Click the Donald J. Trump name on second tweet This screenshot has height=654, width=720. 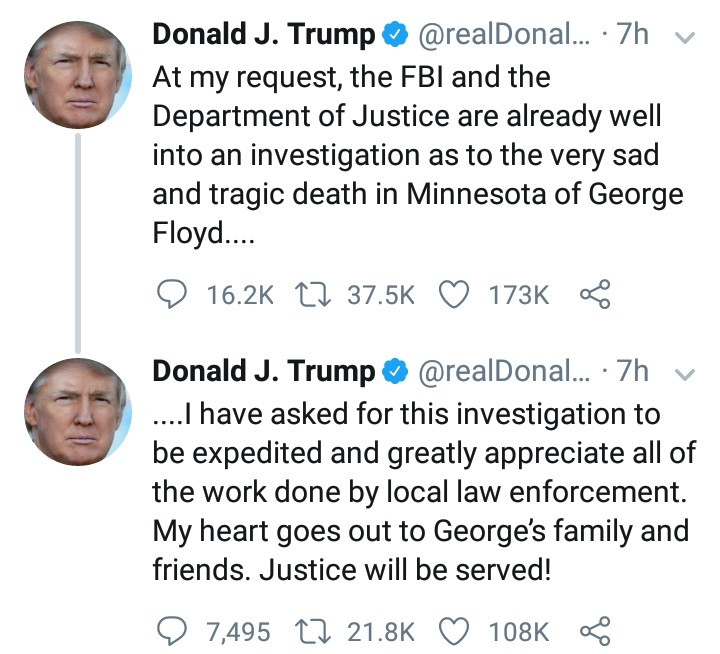click(264, 372)
